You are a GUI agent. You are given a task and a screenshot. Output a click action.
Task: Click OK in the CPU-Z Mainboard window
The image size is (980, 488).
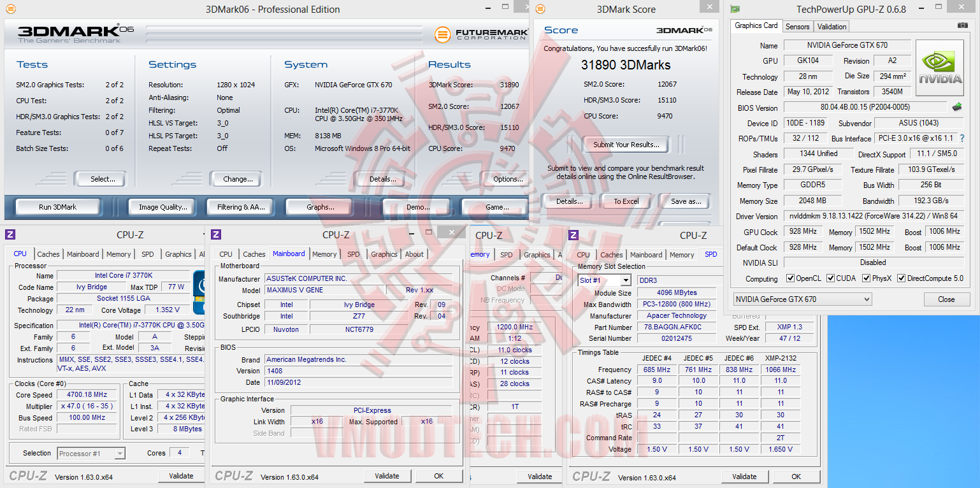pyautogui.click(x=438, y=476)
